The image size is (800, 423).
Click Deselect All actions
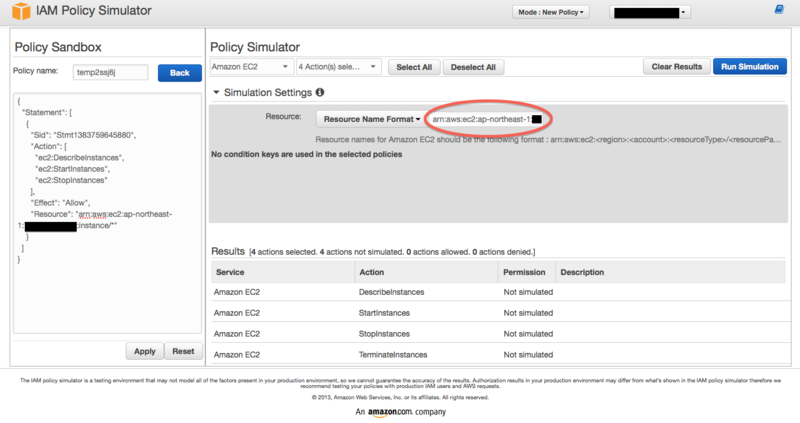(473, 67)
